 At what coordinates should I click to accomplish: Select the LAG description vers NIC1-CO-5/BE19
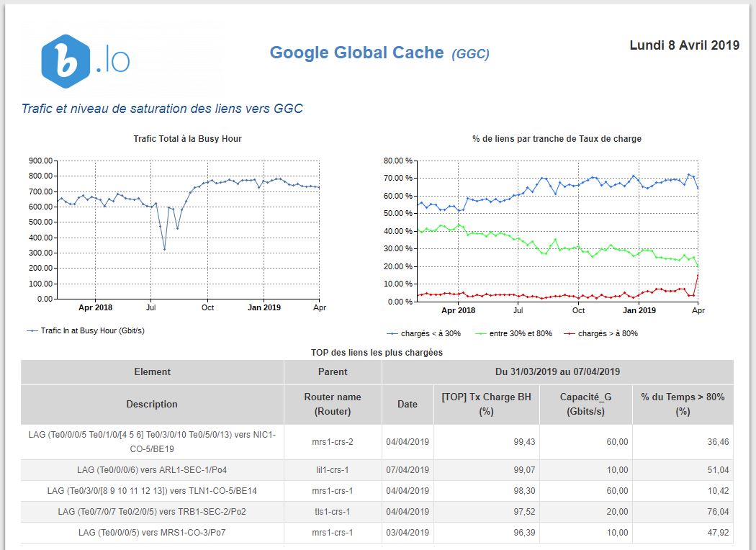pos(153,441)
